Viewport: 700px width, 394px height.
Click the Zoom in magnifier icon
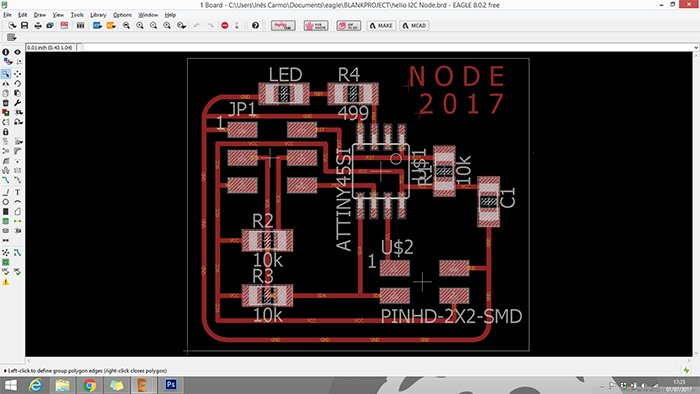click(x=140, y=25)
